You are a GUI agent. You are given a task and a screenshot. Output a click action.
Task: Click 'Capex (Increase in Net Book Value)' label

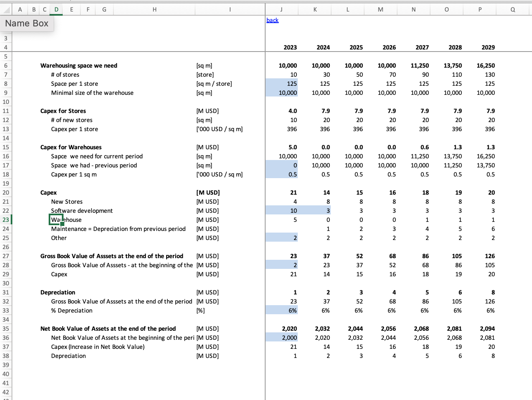(98, 347)
